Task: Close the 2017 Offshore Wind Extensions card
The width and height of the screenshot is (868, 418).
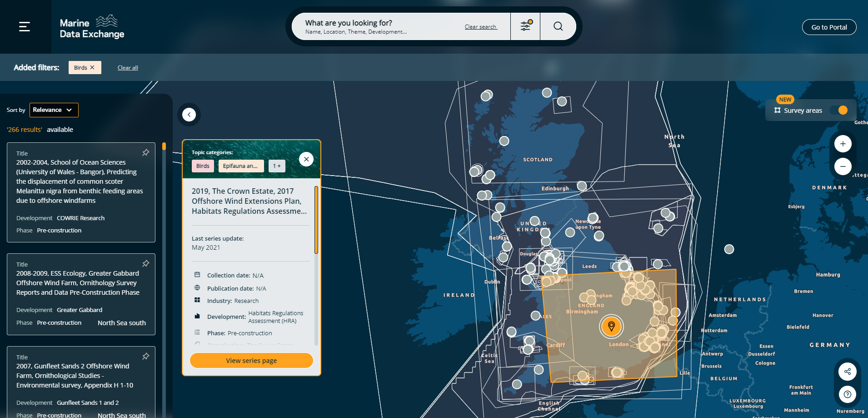Action: [x=306, y=159]
